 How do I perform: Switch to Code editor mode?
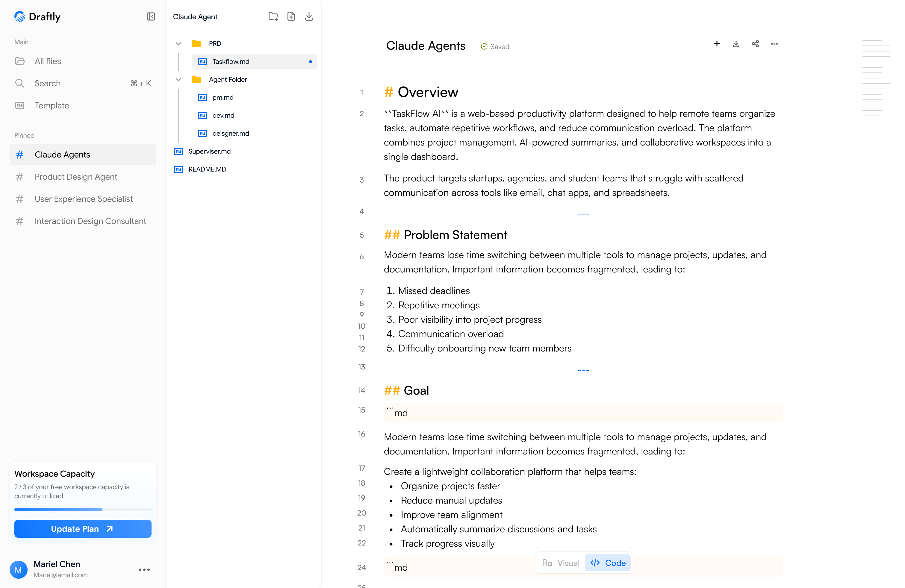tap(608, 563)
